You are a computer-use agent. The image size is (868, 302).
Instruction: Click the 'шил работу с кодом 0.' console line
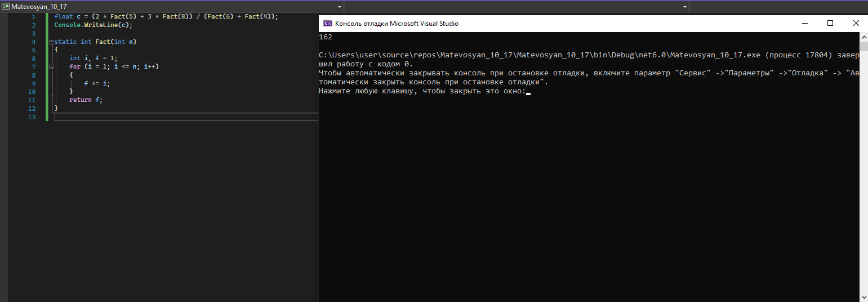click(366, 64)
